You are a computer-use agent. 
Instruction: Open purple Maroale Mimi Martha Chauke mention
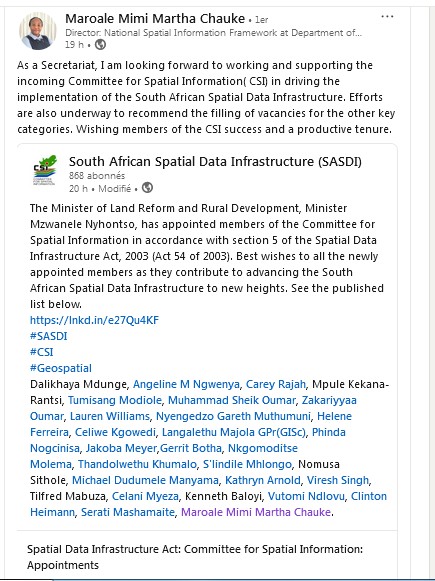[x=256, y=512]
